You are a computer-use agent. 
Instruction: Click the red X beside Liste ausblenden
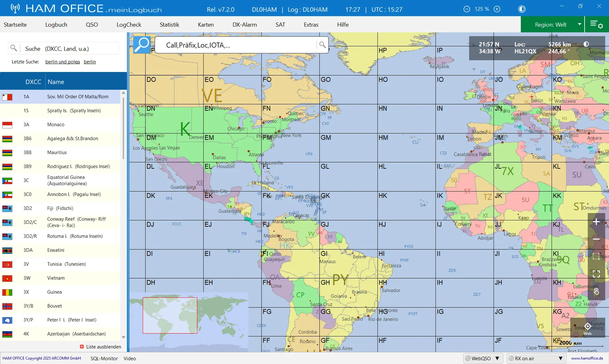(82, 347)
